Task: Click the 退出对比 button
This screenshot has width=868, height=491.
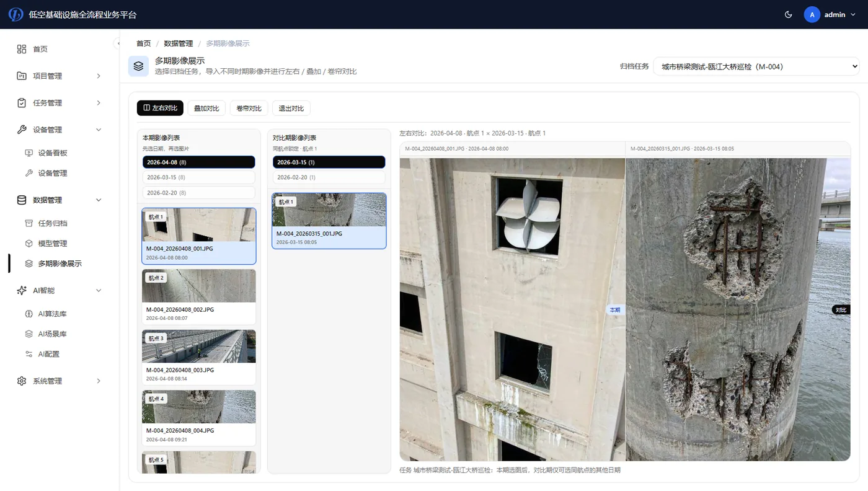Action: [291, 108]
